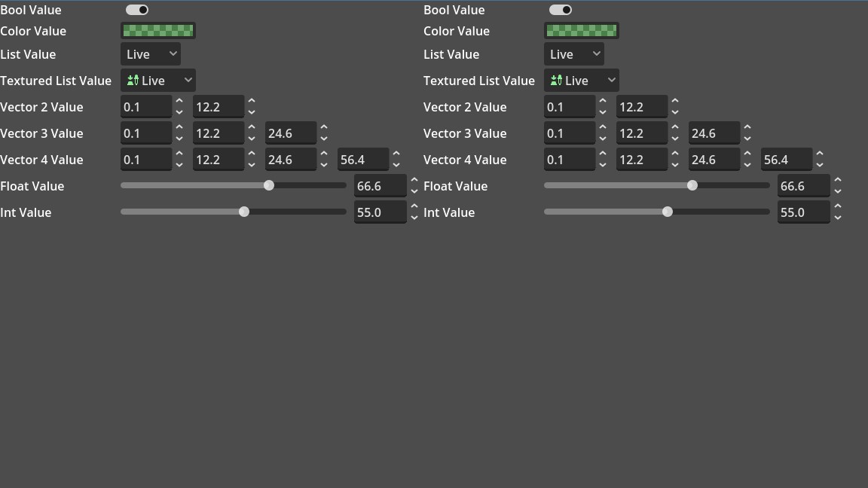Increment left Vector 4 Value 0.1 stepper up
868x488 pixels.
[179, 154]
